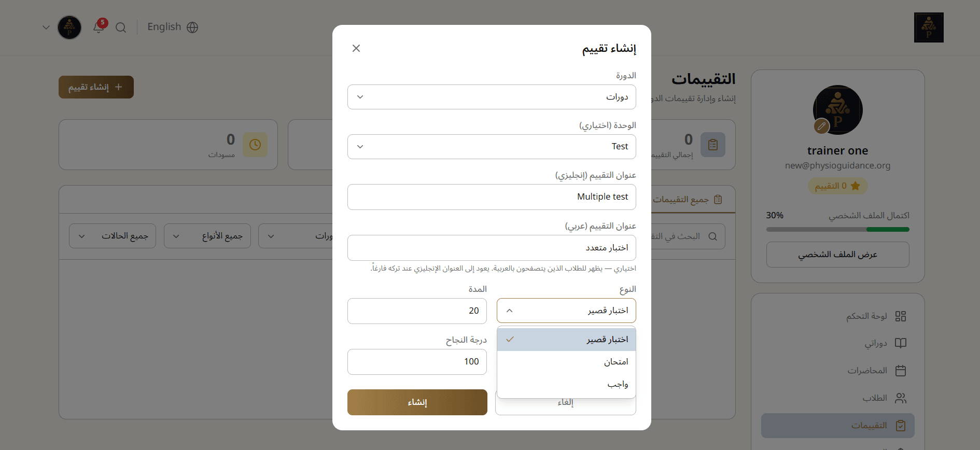Click the search icon in assessments search box

(713, 236)
